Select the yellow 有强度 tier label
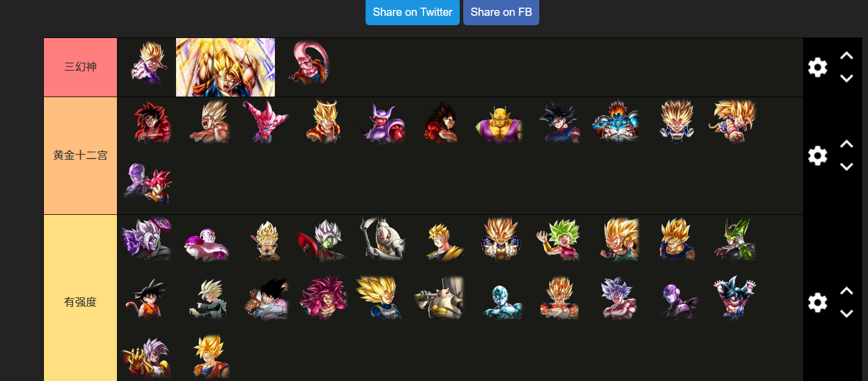Screen dimensions: 868x381 [80, 298]
